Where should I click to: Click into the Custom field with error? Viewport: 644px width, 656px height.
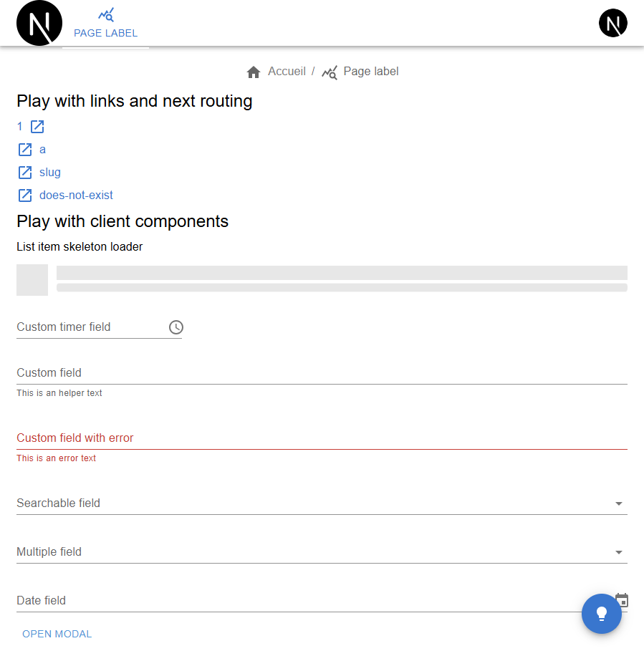click(x=315, y=438)
